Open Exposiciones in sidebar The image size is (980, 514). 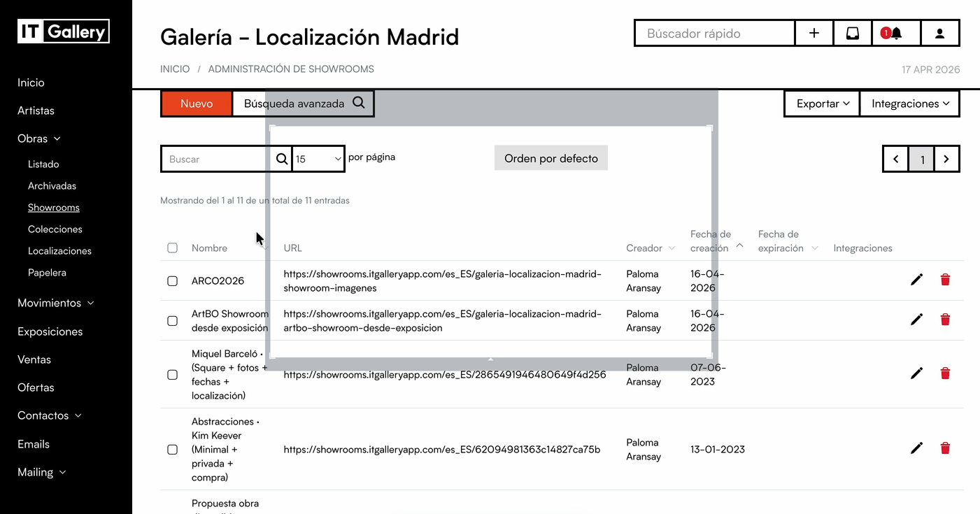click(x=50, y=331)
